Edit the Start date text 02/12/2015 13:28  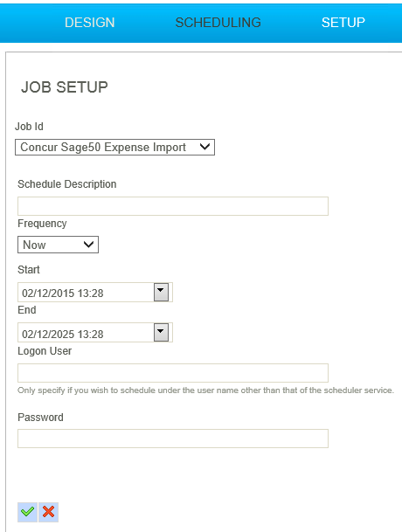pyautogui.click(x=86, y=293)
